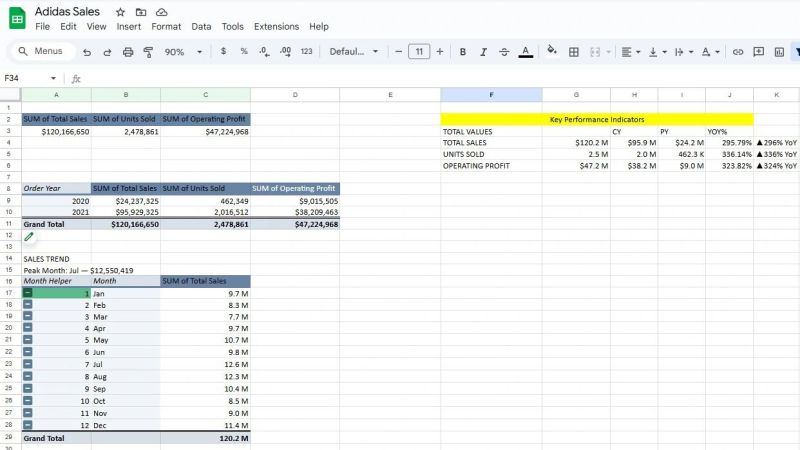Open the Tools menu
Viewport: 800px width, 450px height.
pos(233,27)
